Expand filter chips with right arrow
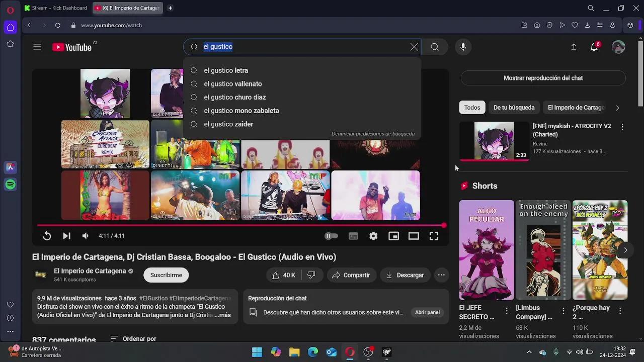The height and width of the screenshot is (362, 644). point(617,108)
